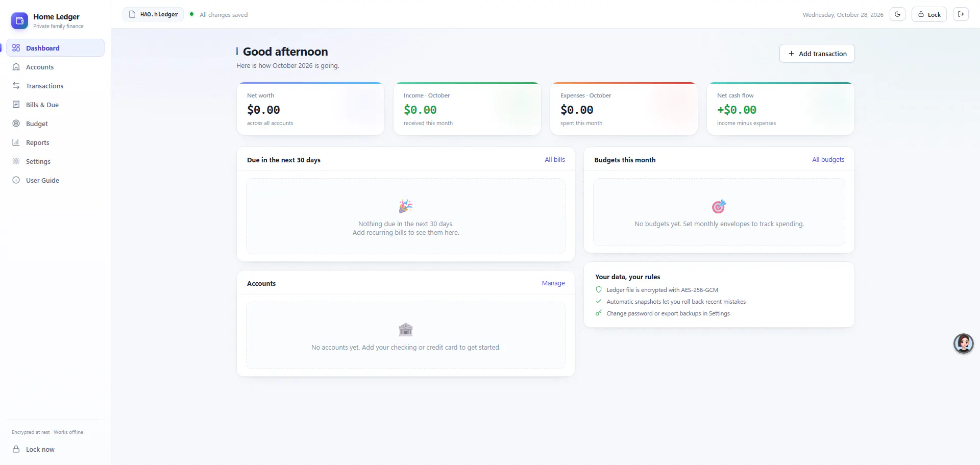980x465 pixels.
Task: Click the bank building icon
Action: 406,330
